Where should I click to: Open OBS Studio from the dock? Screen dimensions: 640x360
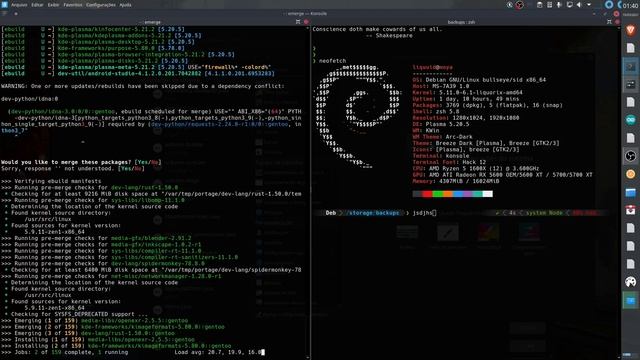point(631,156)
